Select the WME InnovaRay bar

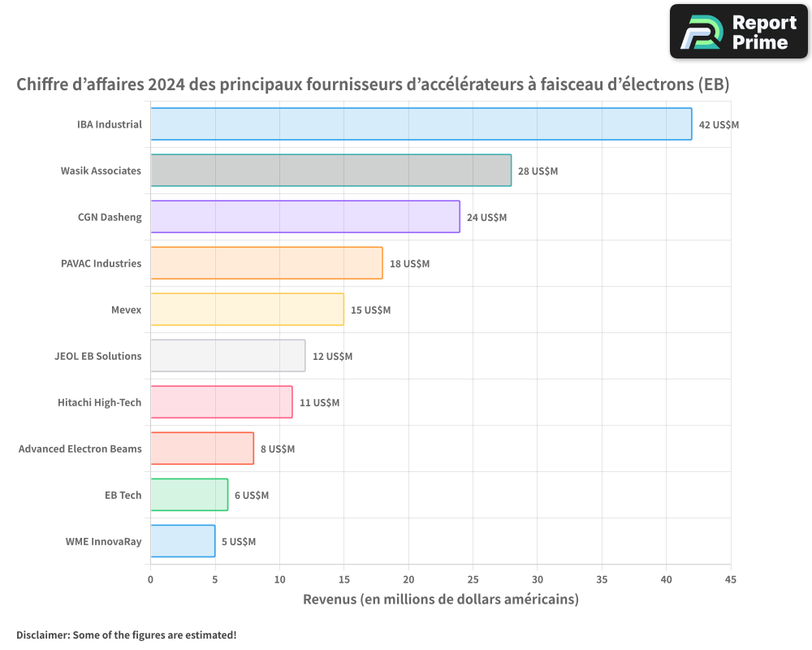pos(183,541)
